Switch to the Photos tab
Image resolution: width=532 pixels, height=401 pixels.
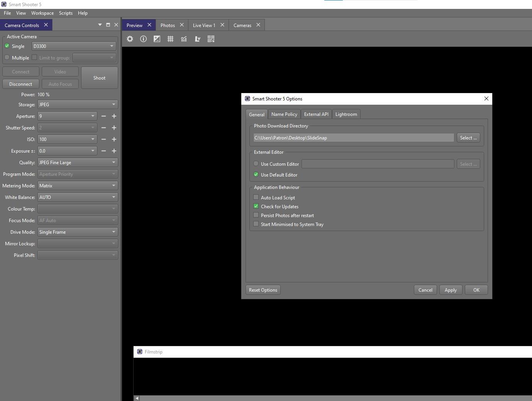point(168,25)
